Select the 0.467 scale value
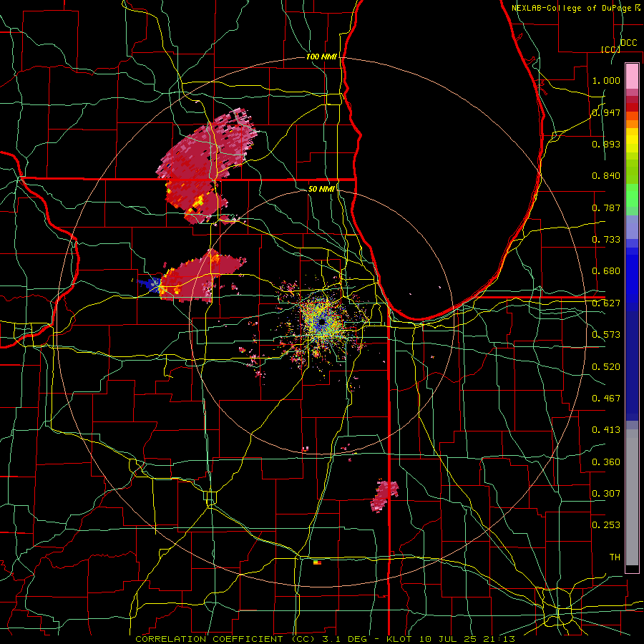 coord(606,398)
